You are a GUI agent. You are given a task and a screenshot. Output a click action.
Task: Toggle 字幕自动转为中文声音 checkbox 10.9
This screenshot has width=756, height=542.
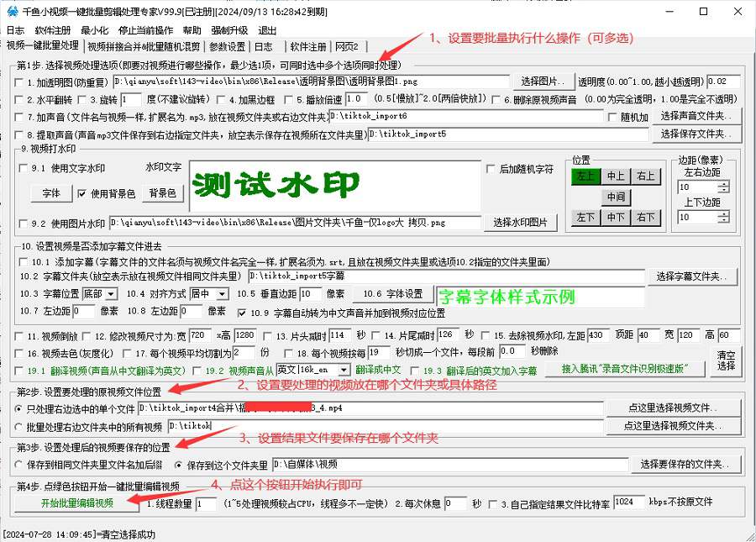(242, 313)
